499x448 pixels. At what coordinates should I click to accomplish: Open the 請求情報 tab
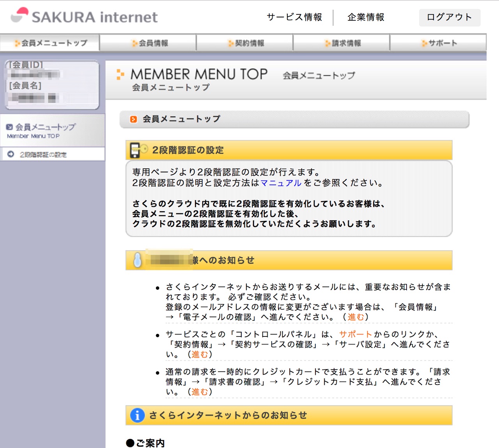pyautogui.click(x=341, y=43)
